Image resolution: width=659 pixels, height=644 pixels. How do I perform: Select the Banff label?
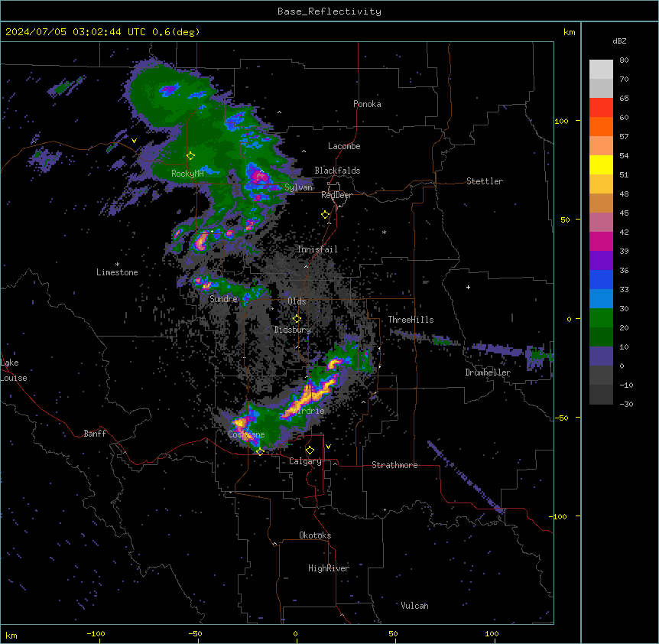[95, 434]
